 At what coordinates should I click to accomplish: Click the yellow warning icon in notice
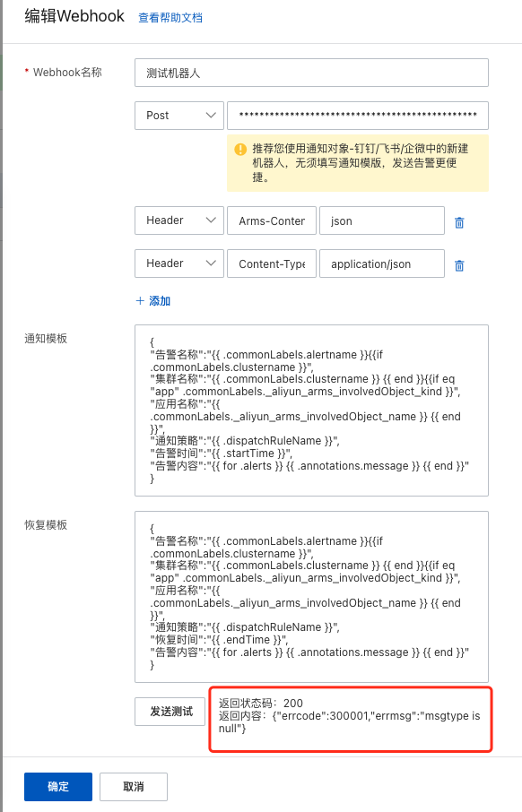pyautogui.click(x=240, y=149)
